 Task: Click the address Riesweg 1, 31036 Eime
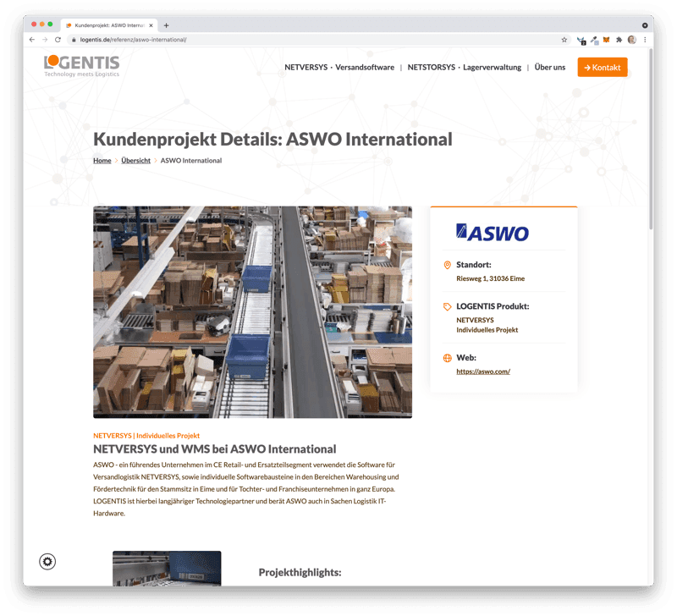(491, 279)
